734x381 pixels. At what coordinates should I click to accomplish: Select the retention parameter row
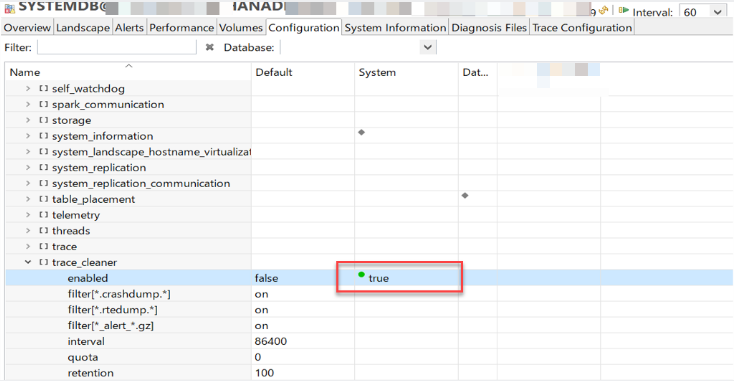click(x=369, y=373)
